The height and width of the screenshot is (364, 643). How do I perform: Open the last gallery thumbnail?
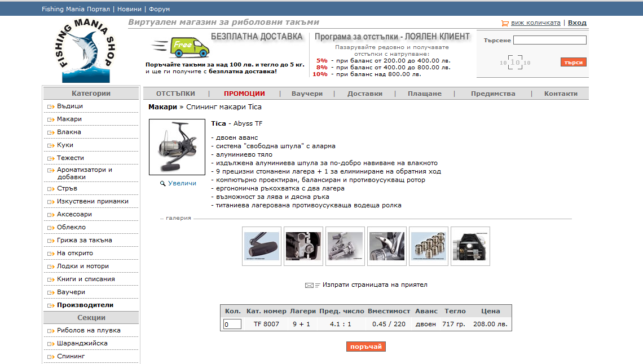coord(470,246)
